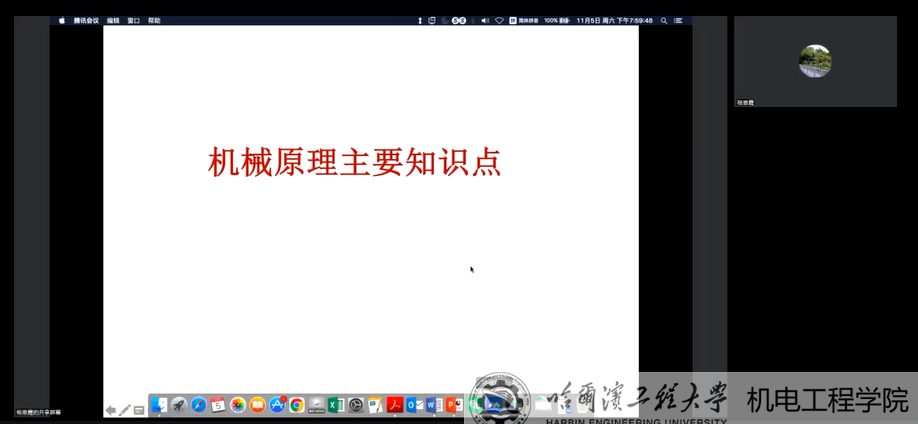
Task: Open the Calendar app in dock
Action: [x=218, y=405]
